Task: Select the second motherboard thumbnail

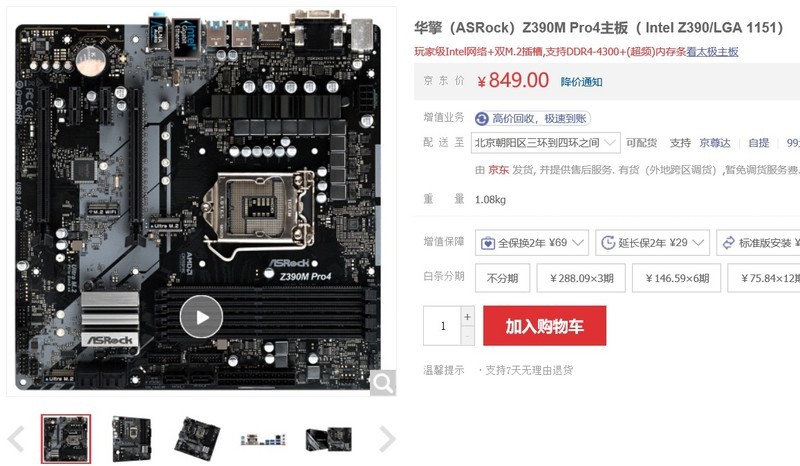Action: (x=132, y=439)
